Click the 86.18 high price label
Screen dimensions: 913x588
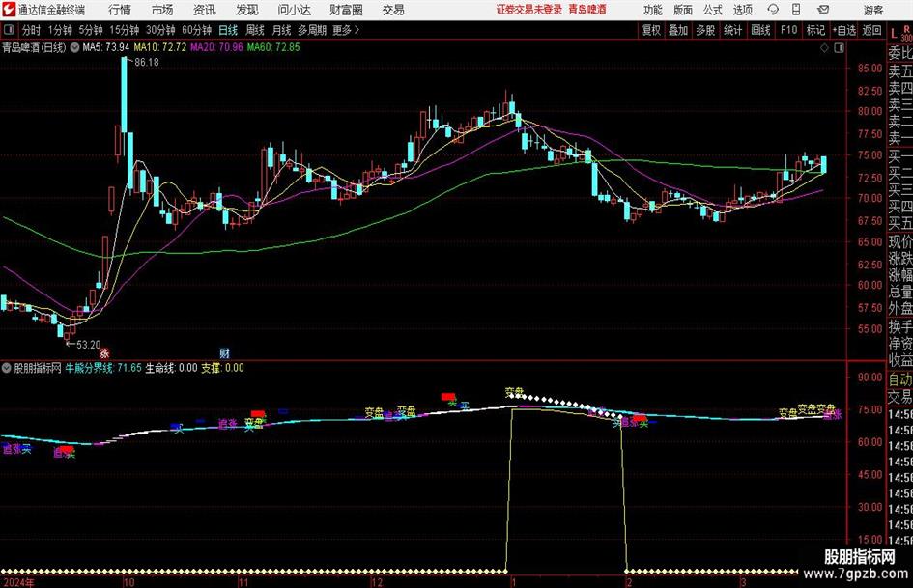pyautogui.click(x=146, y=63)
